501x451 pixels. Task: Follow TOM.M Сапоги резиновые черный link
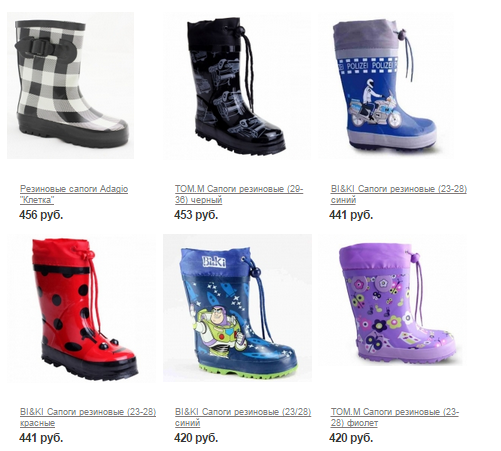[x=239, y=194]
